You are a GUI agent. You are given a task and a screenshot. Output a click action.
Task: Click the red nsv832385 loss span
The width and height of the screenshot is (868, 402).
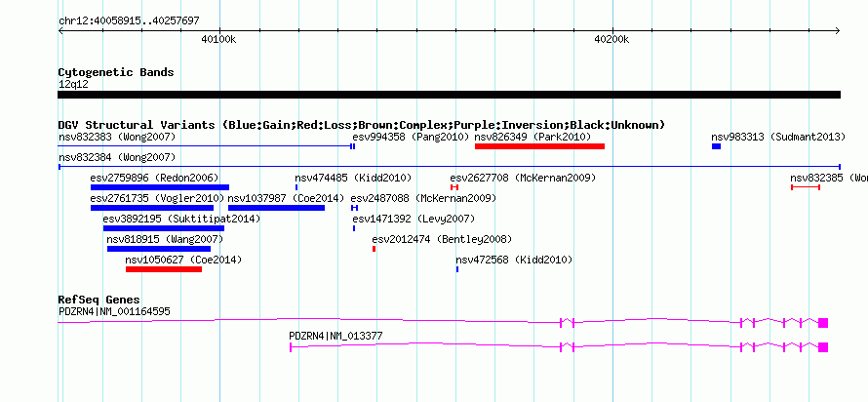[x=806, y=187]
